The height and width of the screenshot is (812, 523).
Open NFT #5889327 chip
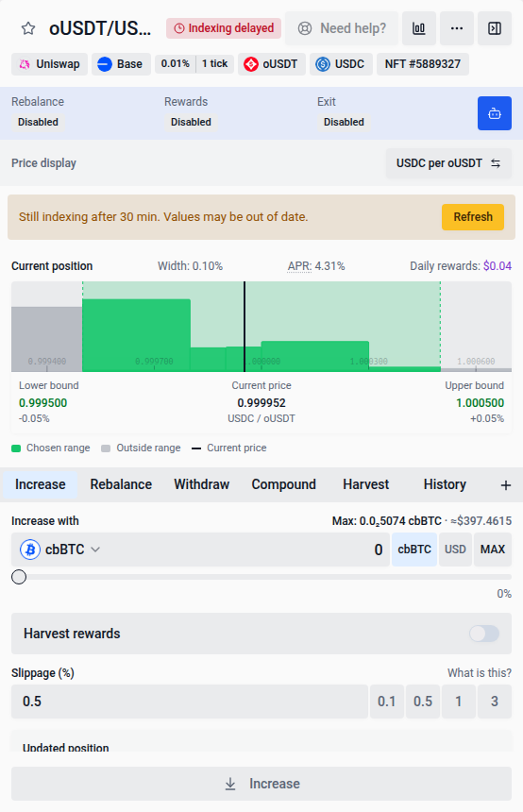click(423, 64)
